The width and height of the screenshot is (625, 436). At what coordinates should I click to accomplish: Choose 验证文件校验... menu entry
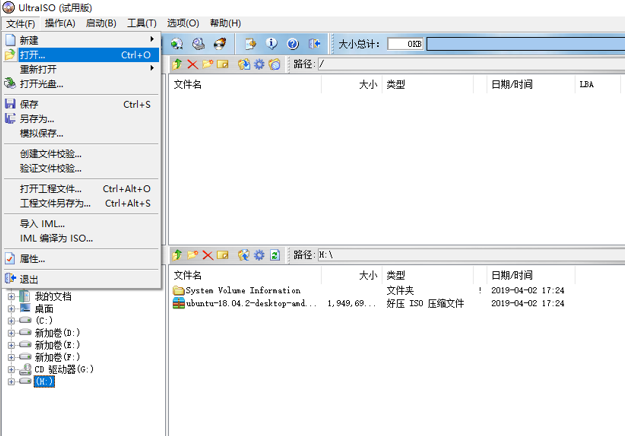[x=82, y=168]
